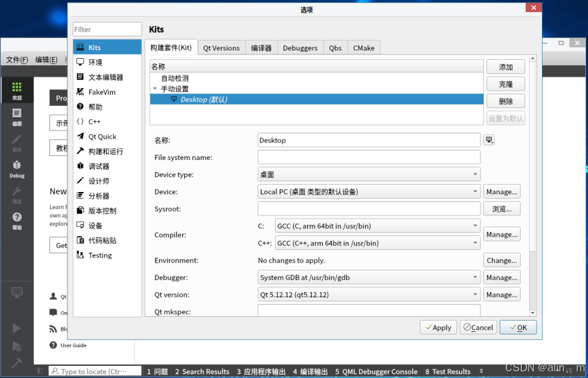
Task: Click the scroll down arrow of Kits panel
Action: [533, 313]
